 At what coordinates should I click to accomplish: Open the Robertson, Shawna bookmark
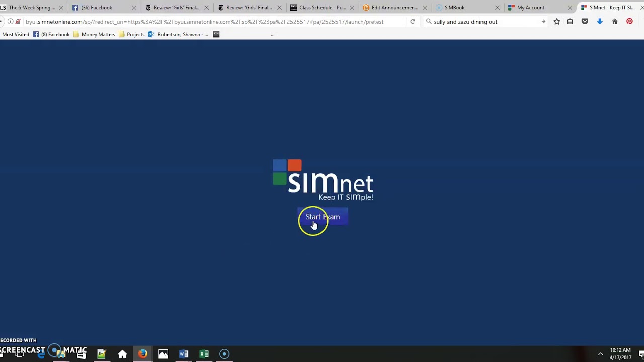pyautogui.click(x=178, y=34)
